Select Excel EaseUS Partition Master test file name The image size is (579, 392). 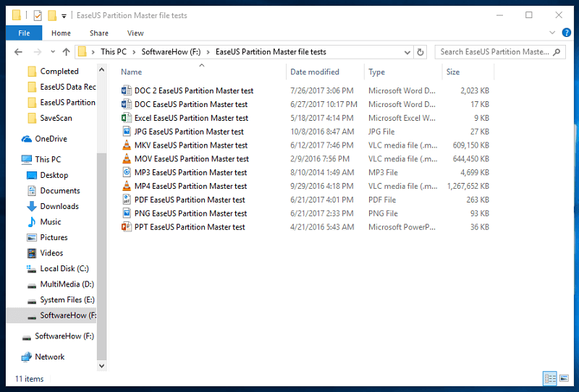pyautogui.click(x=191, y=118)
